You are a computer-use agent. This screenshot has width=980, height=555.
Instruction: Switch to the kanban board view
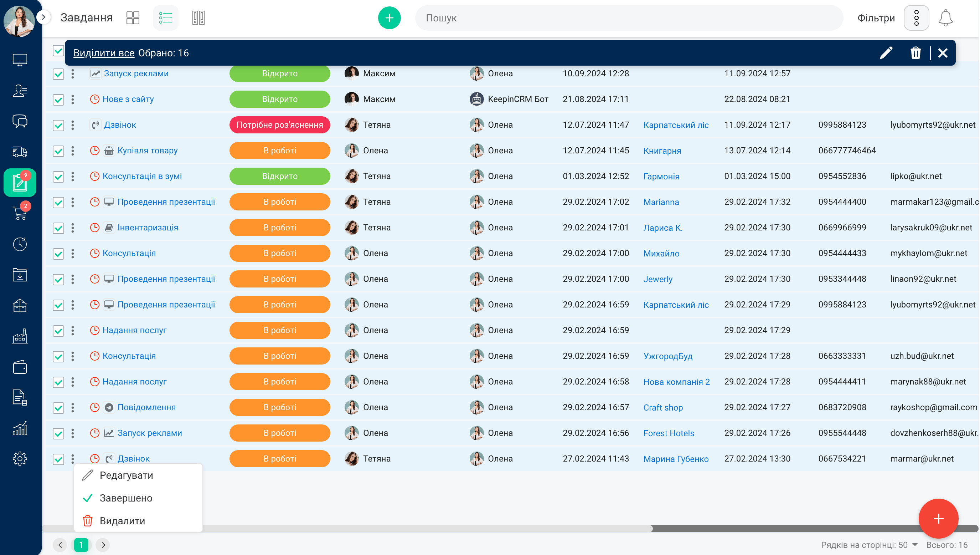(x=198, y=18)
